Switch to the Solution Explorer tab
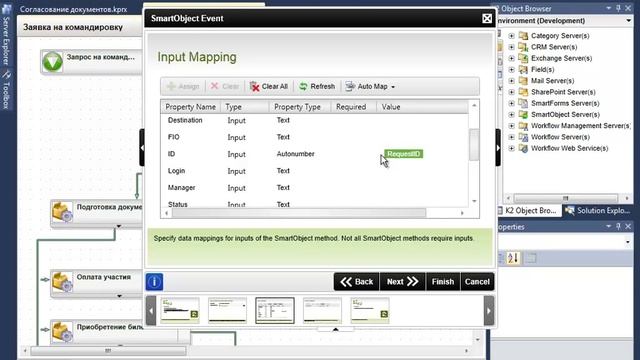Viewport: 640px width, 360px height. [x=598, y=211]
